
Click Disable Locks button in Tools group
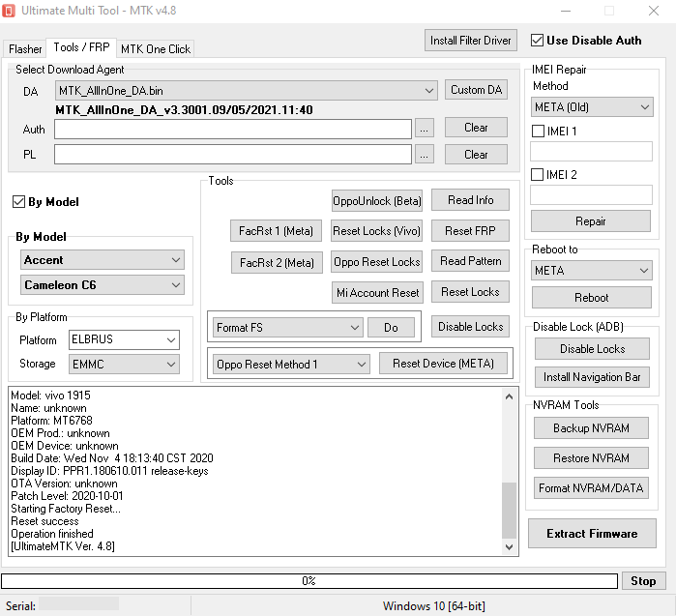(x=470, y=327)
